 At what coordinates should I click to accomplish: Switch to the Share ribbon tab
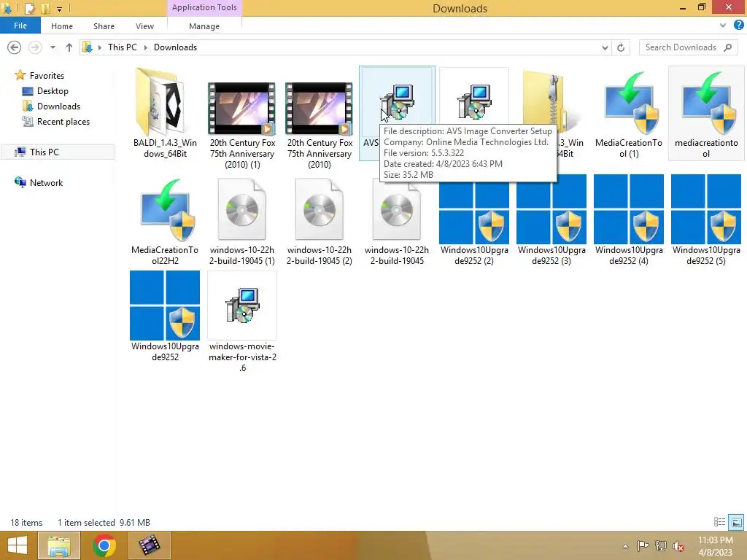click(104, 26)
